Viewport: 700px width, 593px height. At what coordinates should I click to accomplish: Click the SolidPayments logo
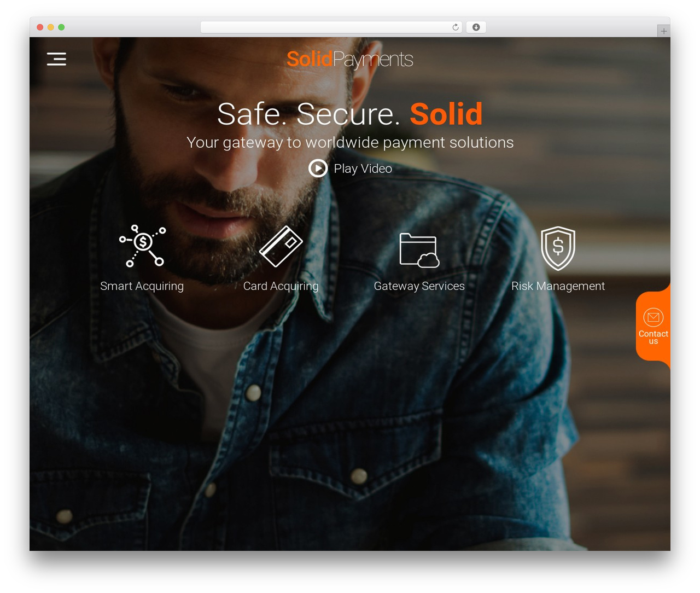coord(350,59)
